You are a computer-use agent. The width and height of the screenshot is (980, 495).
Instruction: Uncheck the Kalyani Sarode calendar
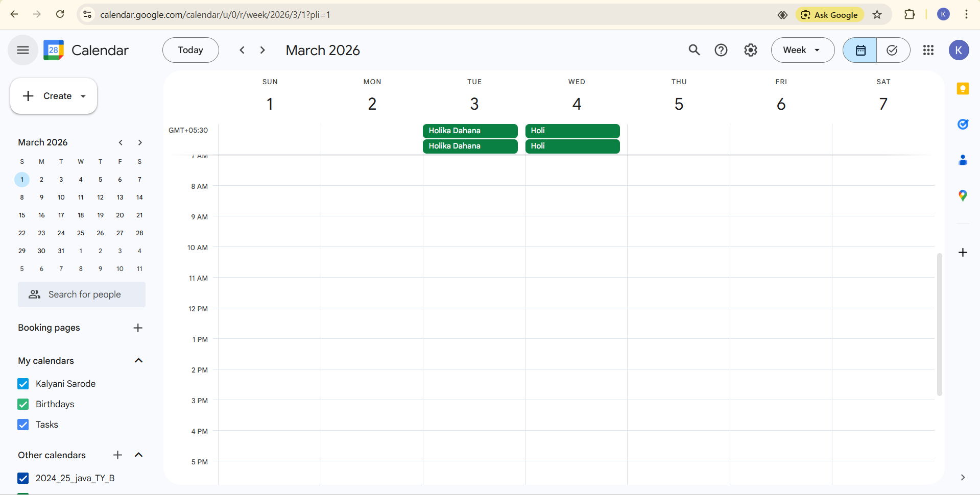click(23, 384)
